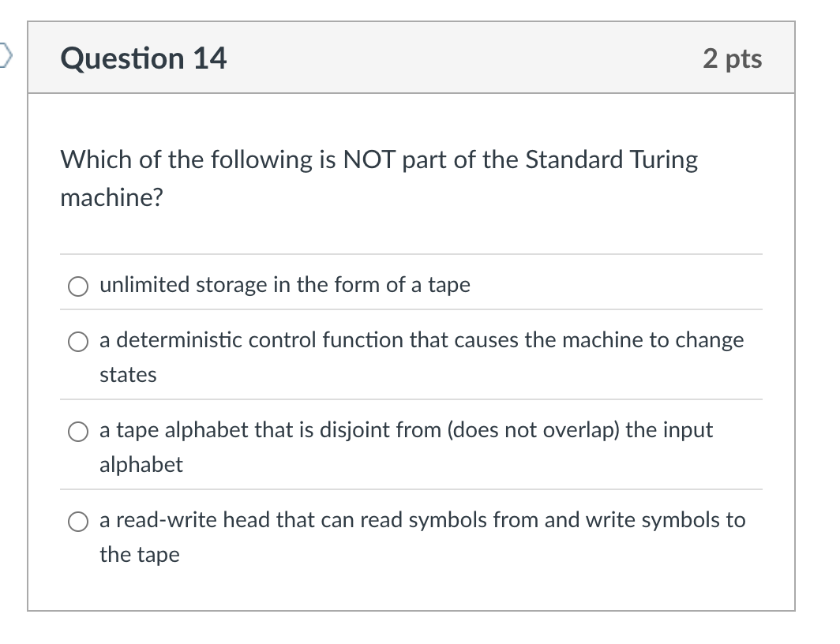
Task: Click the radio circle beside the last answer
Action: [78, 521]
